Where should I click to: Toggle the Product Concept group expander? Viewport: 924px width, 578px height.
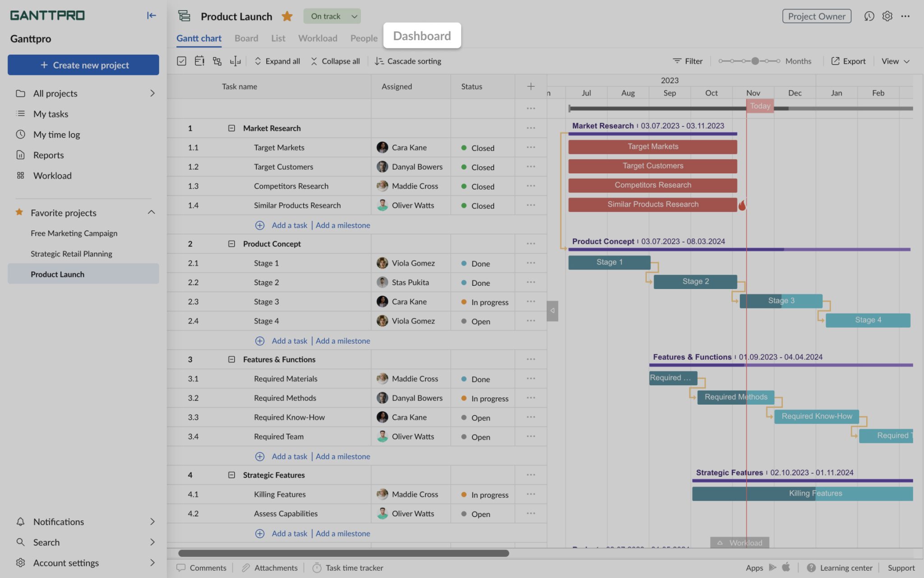click(x=231, y=243)
